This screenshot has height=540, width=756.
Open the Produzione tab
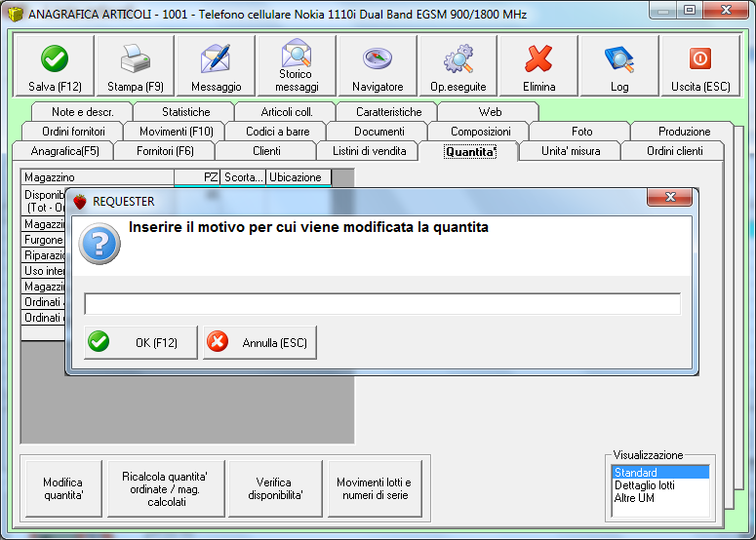pyautogui.click(x=684, y=131)
